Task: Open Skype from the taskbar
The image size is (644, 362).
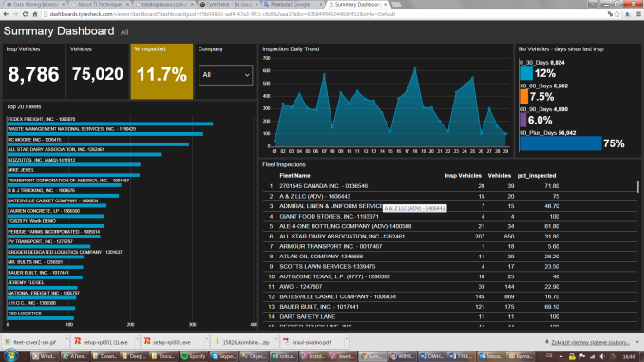Action: coord(223,356)
